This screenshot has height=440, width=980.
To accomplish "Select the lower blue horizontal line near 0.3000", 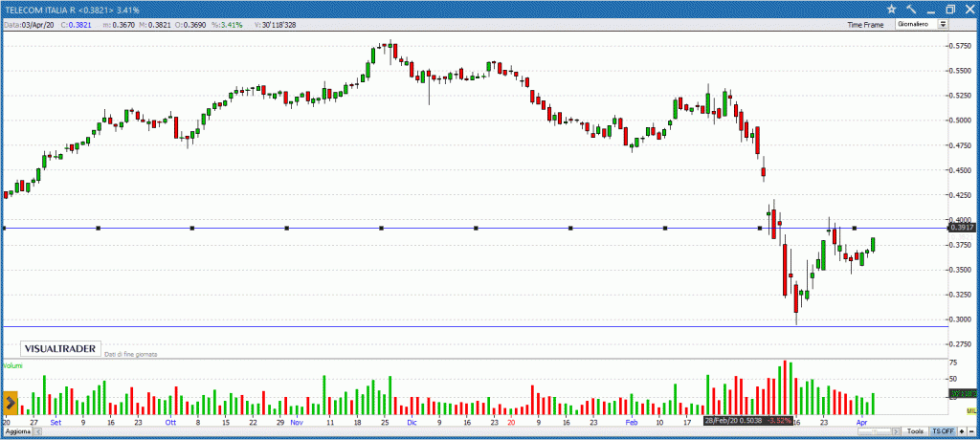I will (x=475, y=327).
